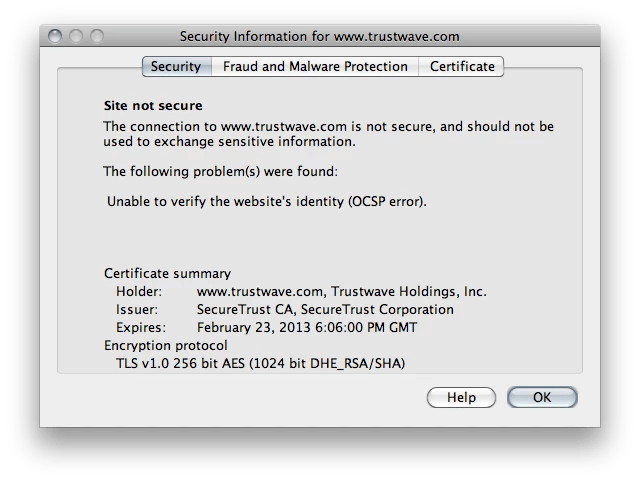Screen dimensions: 640x482
Task: Switch to the Security tab
Action: (x=176, y=67)
